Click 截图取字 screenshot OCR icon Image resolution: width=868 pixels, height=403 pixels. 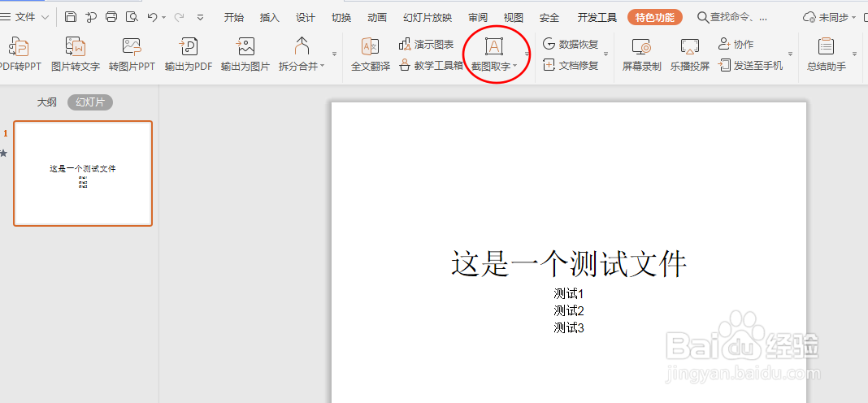coord(494,46)
